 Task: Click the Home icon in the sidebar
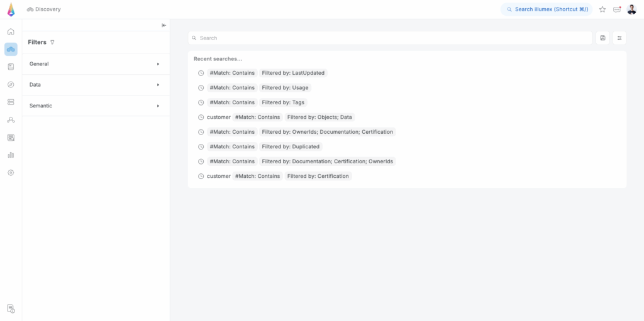coord(11,31)
